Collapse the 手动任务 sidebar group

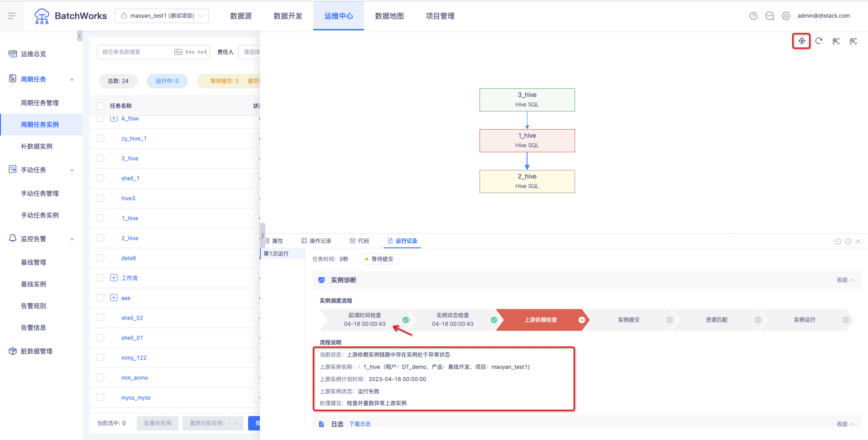[x=72, y=170]
